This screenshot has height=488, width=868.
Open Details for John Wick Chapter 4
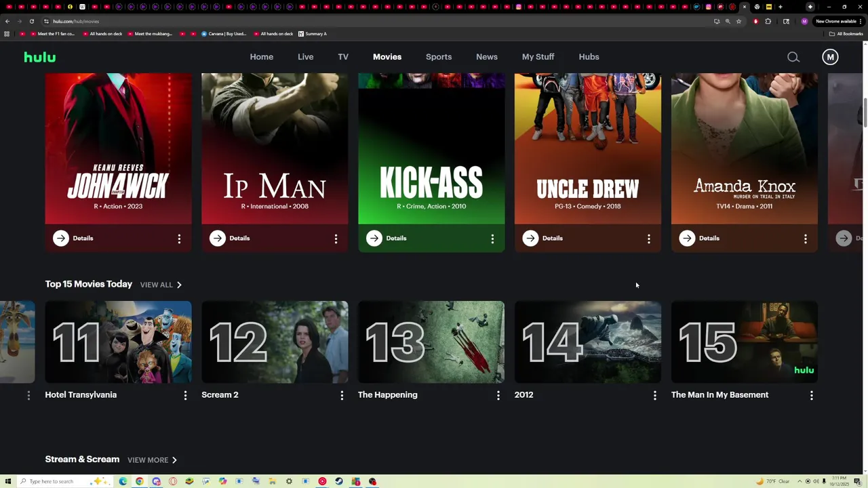(83, 238)
